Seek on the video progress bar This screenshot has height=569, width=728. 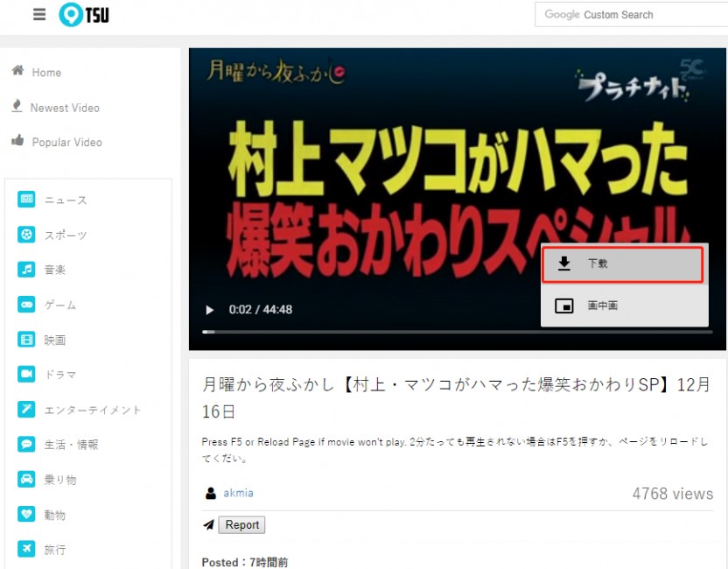(x=458, y=332)
